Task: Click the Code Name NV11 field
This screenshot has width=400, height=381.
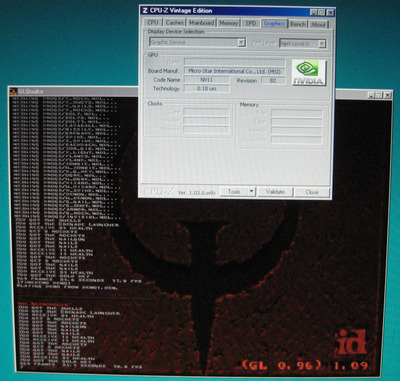Action: pos(207,80)
